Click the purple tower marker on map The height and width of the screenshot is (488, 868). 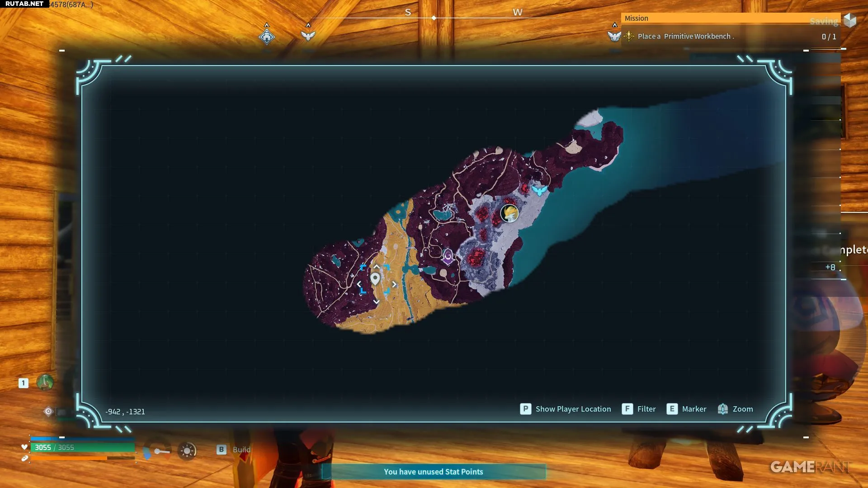tap(448, 256)
